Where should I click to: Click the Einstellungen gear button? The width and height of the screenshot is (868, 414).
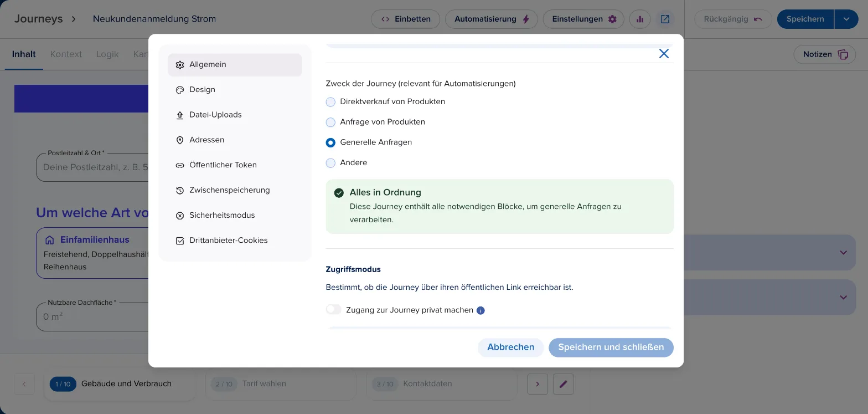click(583, 19)
